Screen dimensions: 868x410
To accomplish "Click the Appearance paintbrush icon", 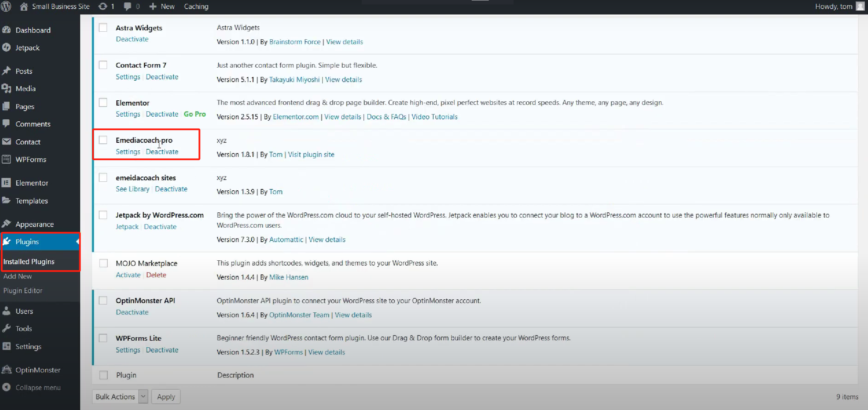I will tap(7, 224).
